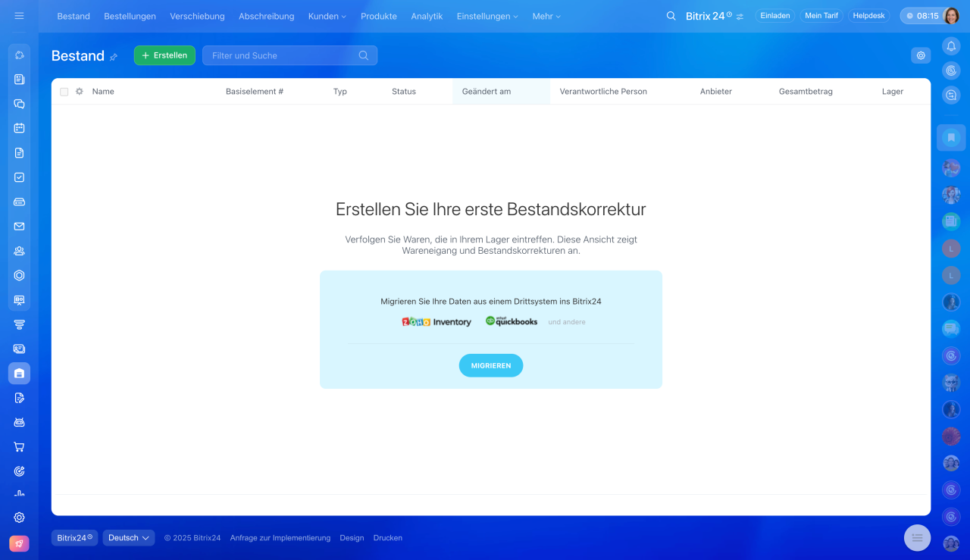Tick the select-all checkbox in table header
The width and height of the screenshot is (970, 560).
(x=64, y=92)
